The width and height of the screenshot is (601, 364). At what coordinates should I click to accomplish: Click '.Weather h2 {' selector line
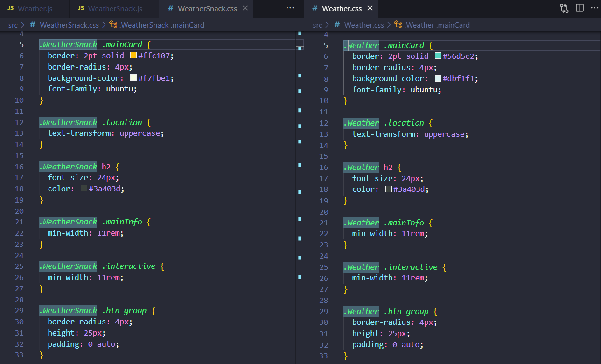pos(372,167)
